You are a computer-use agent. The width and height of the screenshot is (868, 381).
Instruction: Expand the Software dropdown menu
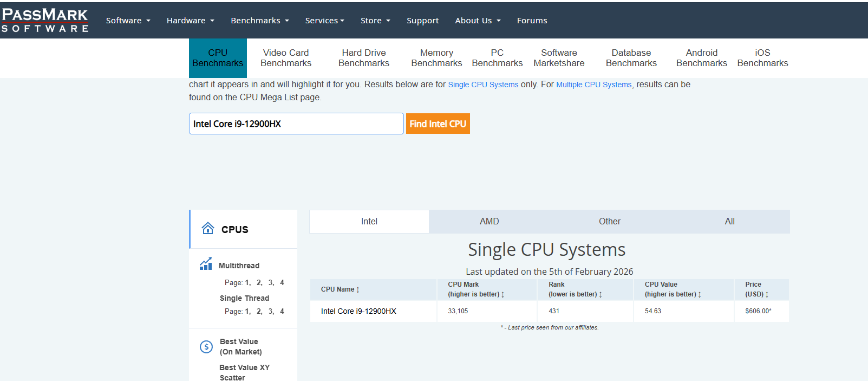pyautogui.click(x=128, y=21)
